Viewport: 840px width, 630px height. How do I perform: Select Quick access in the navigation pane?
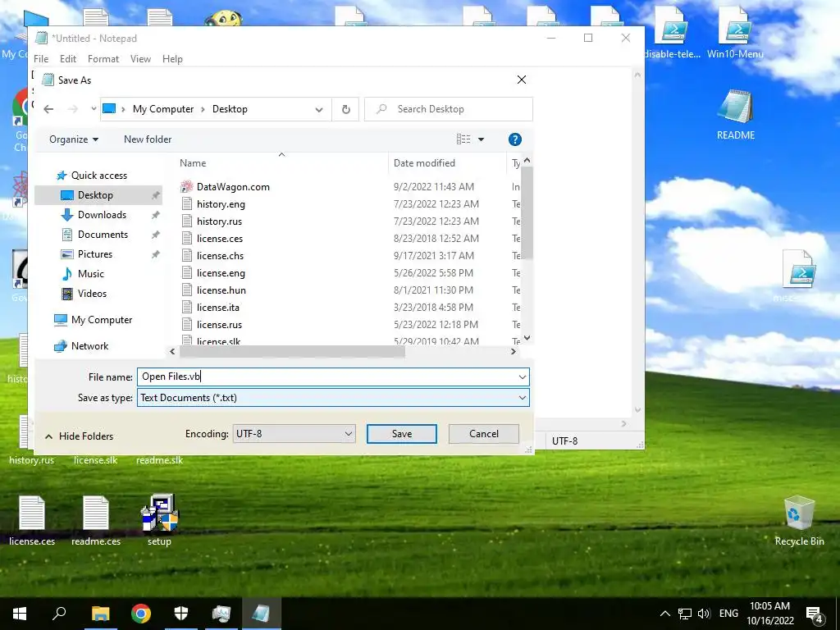tap(99, 176)
